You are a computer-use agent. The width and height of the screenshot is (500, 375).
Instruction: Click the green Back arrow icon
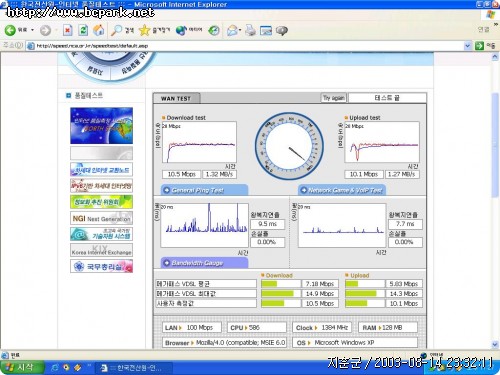pyautogui.click(x=10, y=30)
